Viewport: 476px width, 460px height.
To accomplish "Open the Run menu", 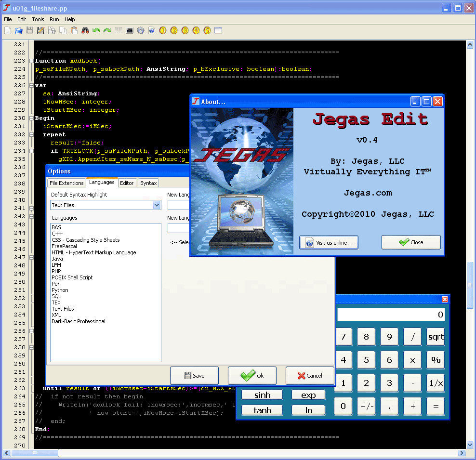I will pos(54,19).
